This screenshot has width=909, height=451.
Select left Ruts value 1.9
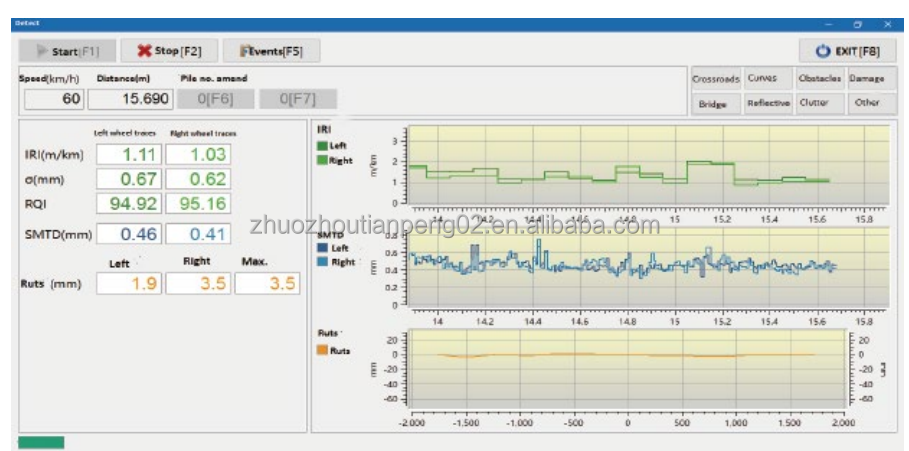pos(129,283)
